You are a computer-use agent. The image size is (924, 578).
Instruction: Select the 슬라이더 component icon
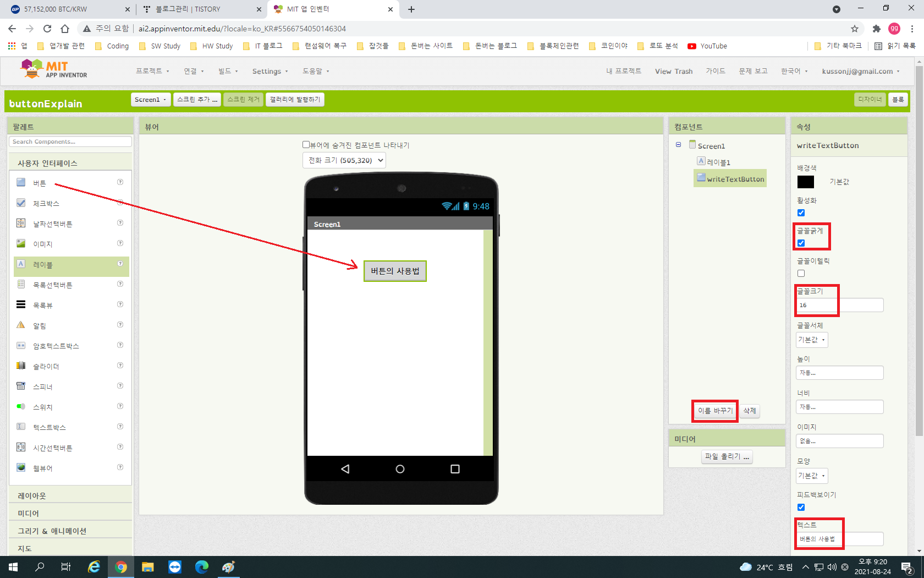(x=21, y=366)
